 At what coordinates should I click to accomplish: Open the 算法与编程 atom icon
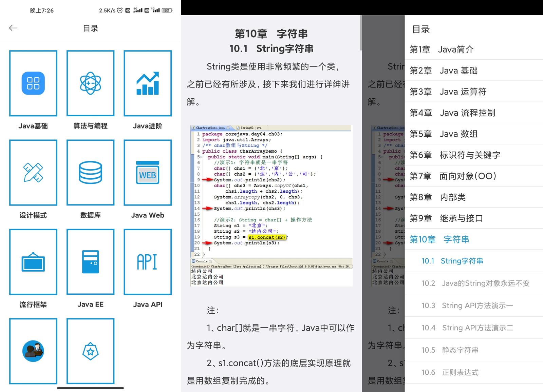90,83
